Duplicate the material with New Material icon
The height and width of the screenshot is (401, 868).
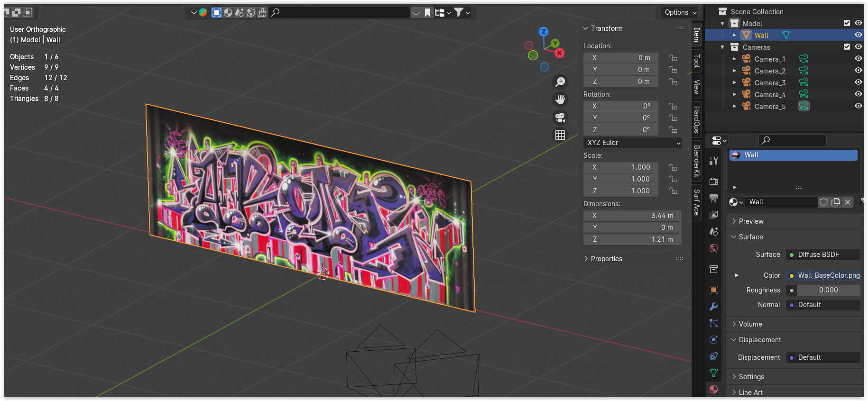836,202
